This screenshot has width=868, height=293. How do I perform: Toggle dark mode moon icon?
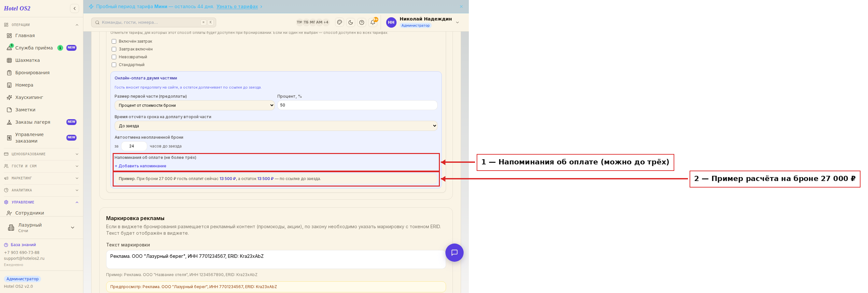[350, 22]
